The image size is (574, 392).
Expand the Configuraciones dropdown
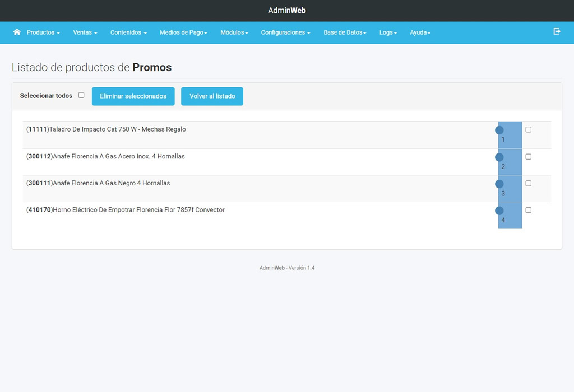pos(285,32)
